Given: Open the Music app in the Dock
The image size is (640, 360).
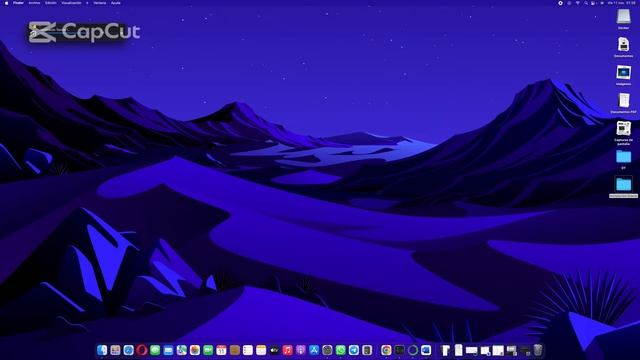Looking at the screenshot, I should tap(287, 350).
